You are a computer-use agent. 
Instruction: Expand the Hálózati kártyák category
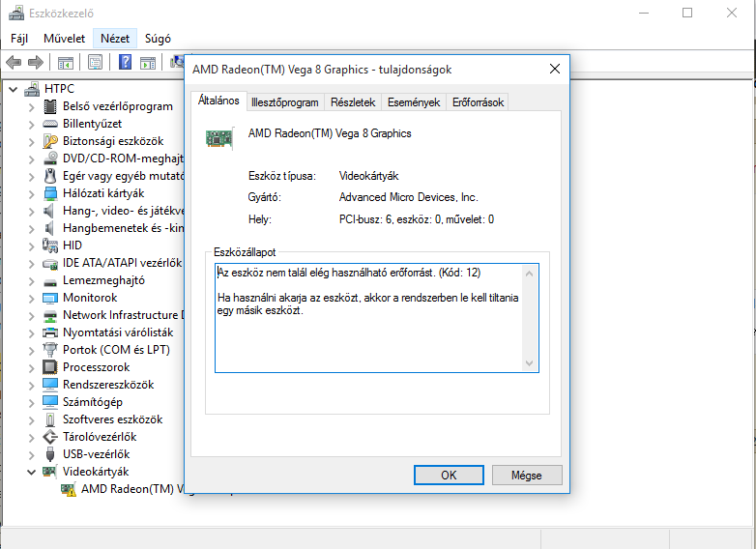click(31, 193)
